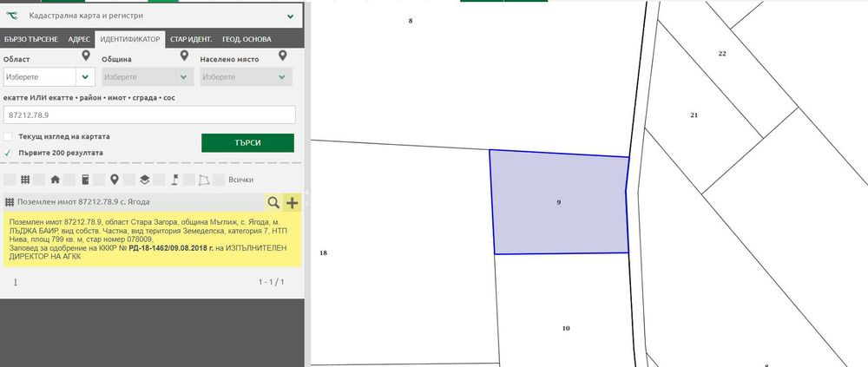The height and width of the screenshot is (367, 868).
Task: Tick the checkbox before the parcel grid filter icon
Action: [10, 180]
